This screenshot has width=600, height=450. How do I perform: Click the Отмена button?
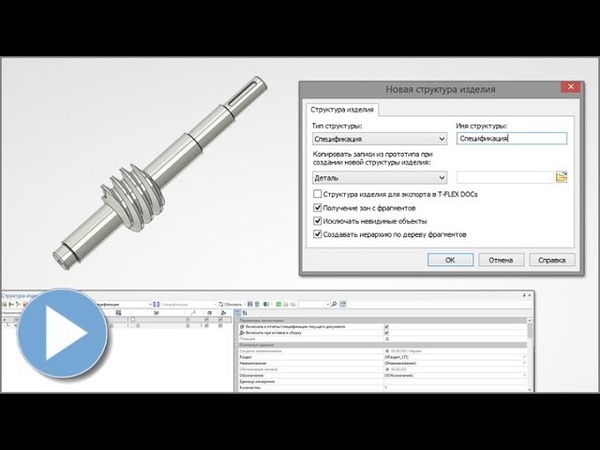pyautogui.click(x=501, y=260)
